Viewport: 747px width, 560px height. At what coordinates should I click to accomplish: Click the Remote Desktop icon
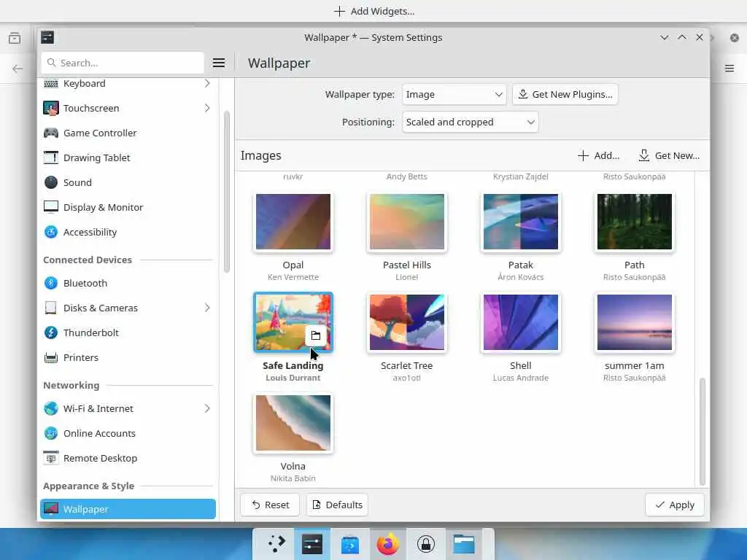[51, 458]
